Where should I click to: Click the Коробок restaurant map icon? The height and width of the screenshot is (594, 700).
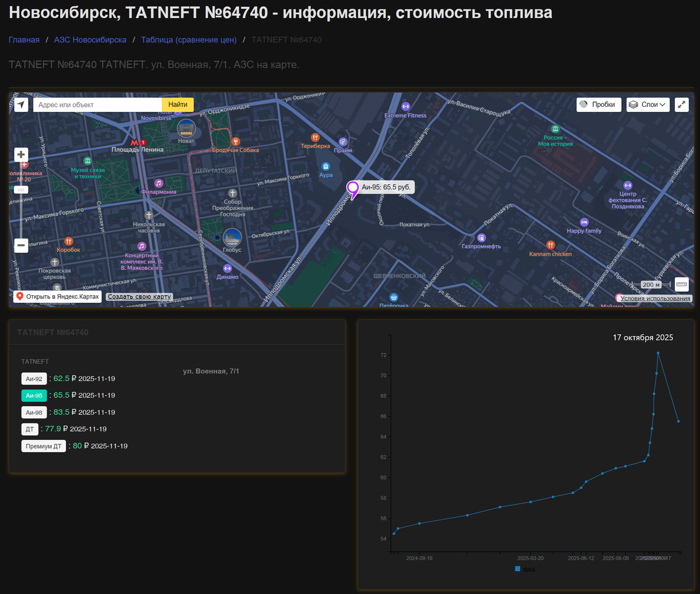coord(68,241)
